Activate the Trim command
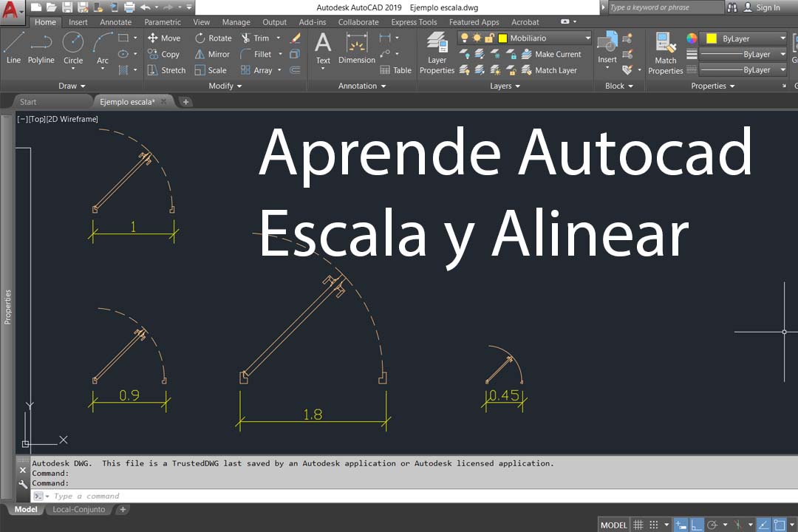This screenshot has width=798, height=532. (x=256, y=38)
